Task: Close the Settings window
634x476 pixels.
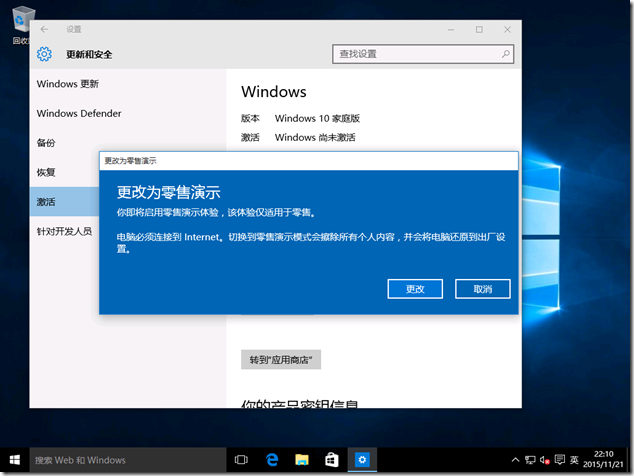Action: pyautogui.click(x=507, y=30)
